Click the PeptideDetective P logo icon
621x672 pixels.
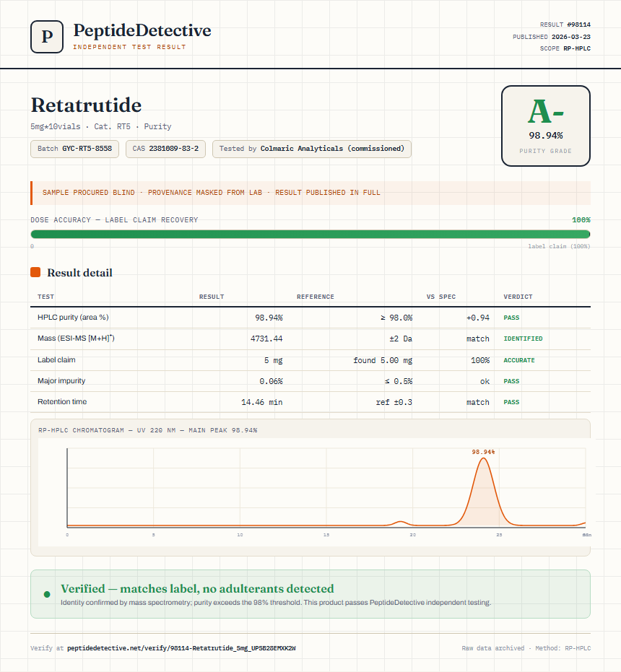click(47, 37)
